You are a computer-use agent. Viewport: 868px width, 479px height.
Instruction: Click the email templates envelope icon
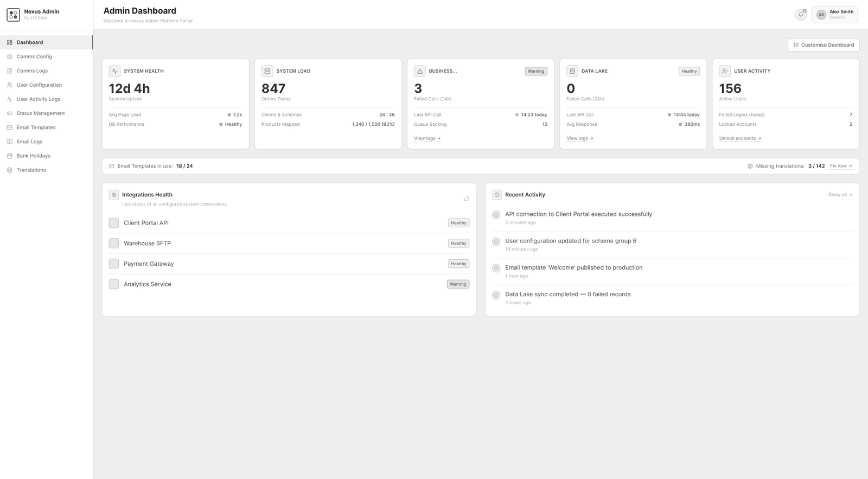[x=112, y=166]
